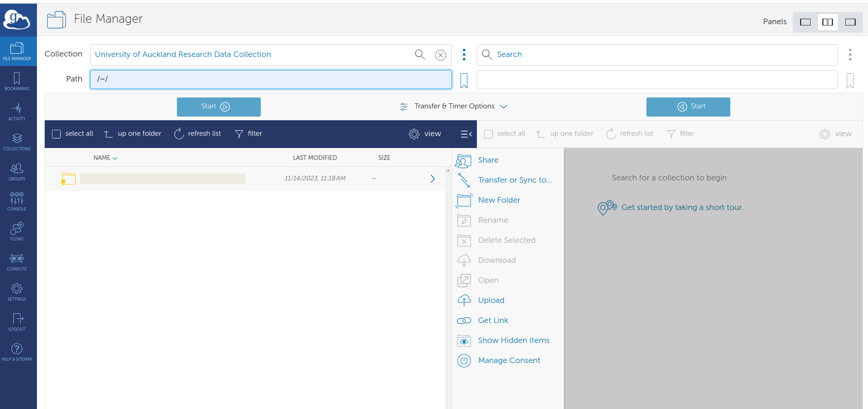Click the short tour link
The image size is (868, 409).
[x=682, y=208]
